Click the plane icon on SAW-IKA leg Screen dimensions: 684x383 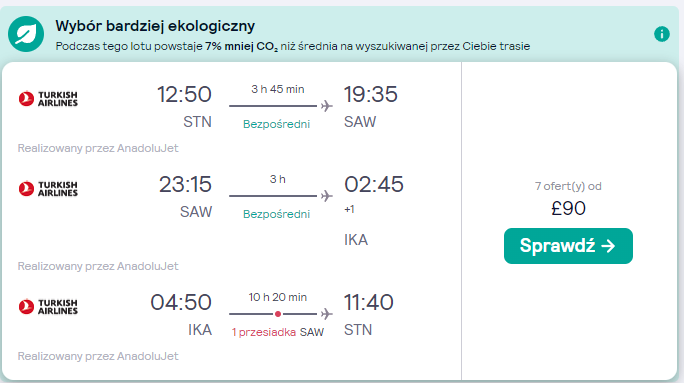[x=327, y=196]
